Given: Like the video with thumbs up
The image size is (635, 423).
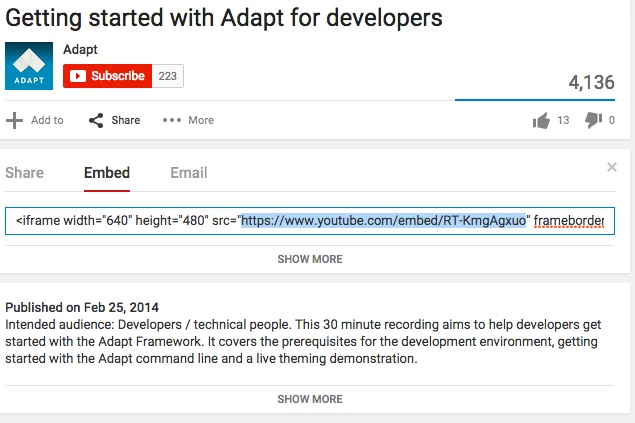Looking at the screenshot, I should pos(541,120).
